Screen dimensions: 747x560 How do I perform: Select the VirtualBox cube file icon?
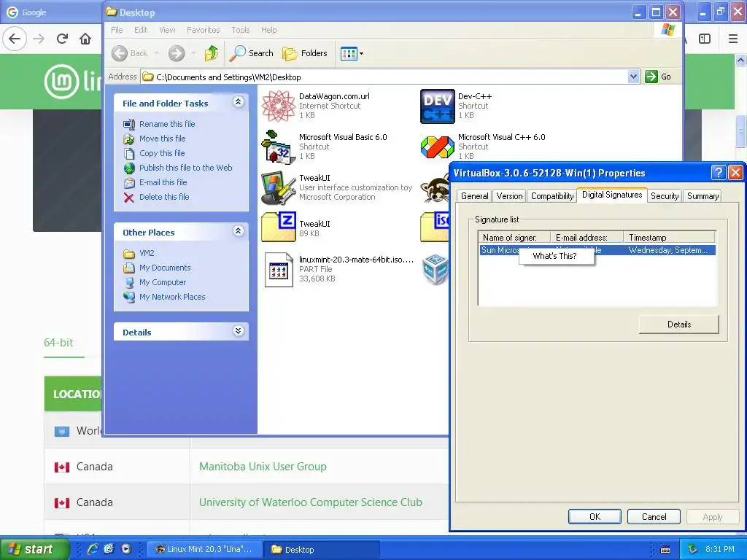(436, 269)
